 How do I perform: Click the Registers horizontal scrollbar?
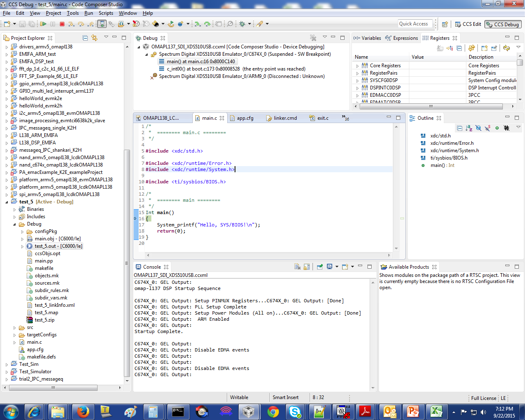click(x=431, y=106)
